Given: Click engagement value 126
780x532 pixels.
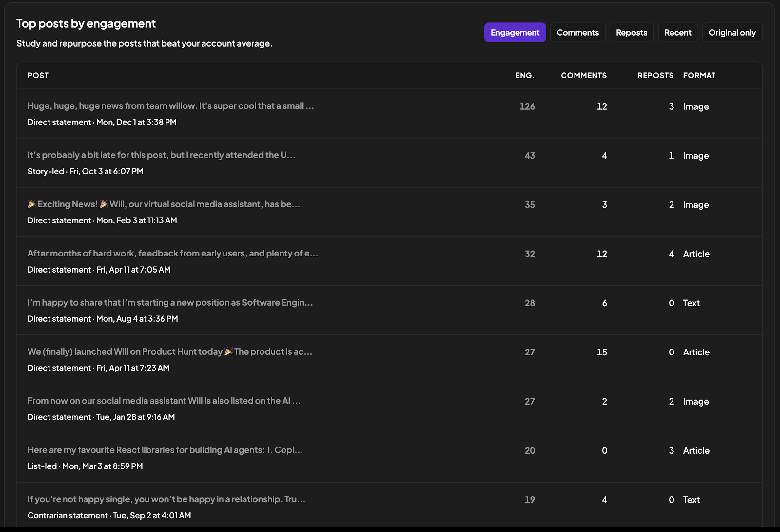Looking at the screenshot, I should [527, 106].
